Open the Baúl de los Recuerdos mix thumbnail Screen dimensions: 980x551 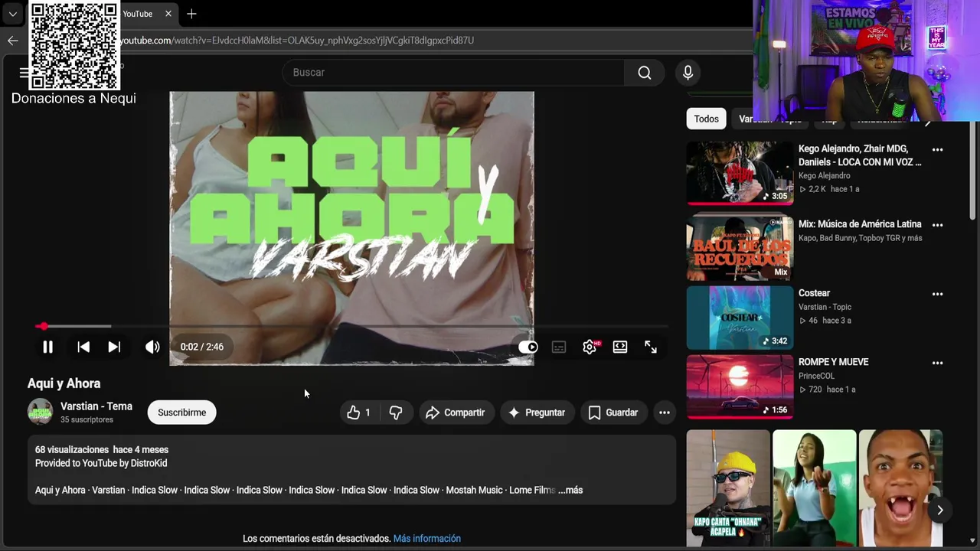pyautogui.click(x=740, y=247)
